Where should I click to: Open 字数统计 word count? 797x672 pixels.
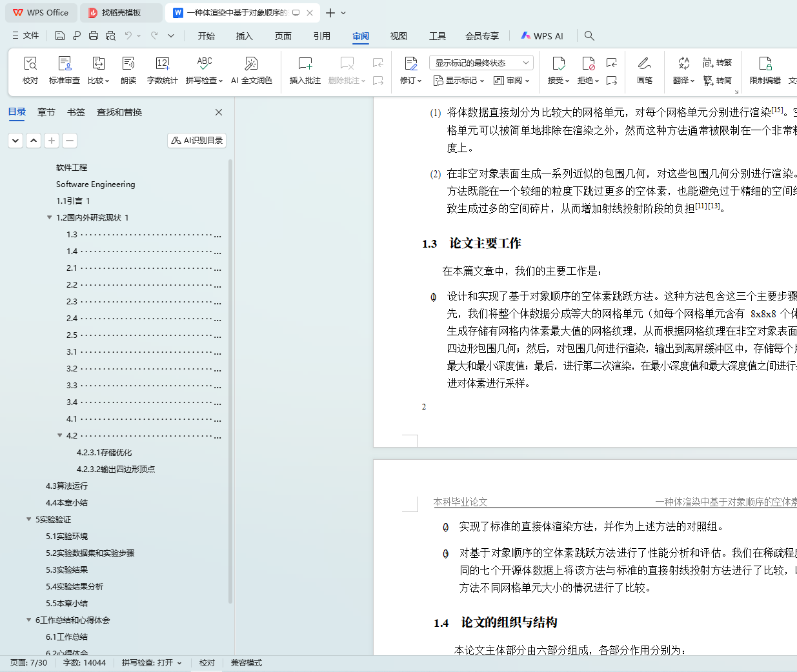point(162,70)
